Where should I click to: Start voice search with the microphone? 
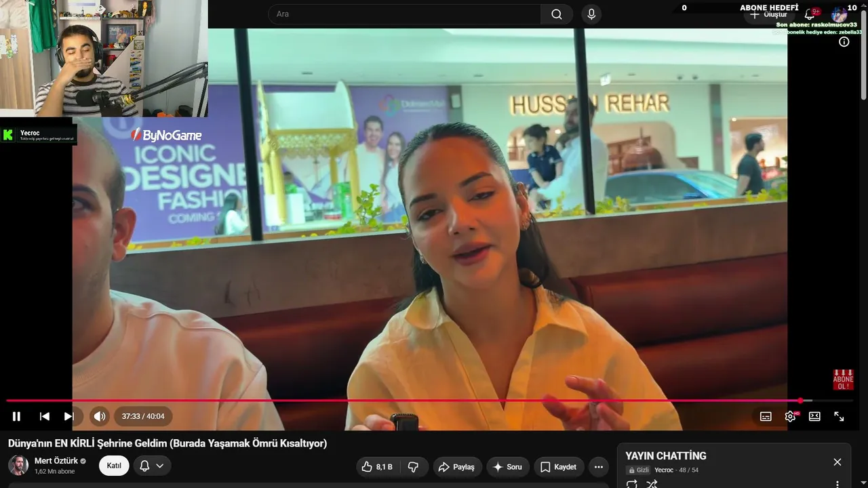pyautogui.click(x=592, y=14)
